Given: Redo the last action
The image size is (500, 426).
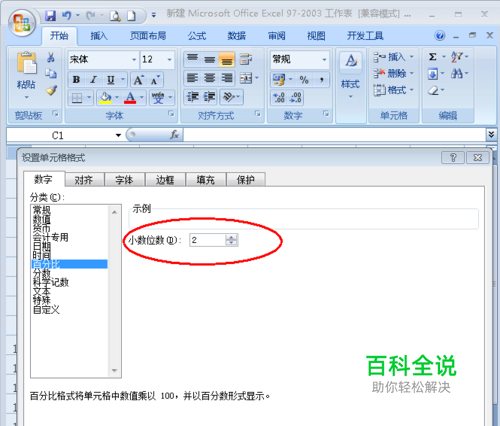Looking at the screenshot, I should [x=90, y=16].
